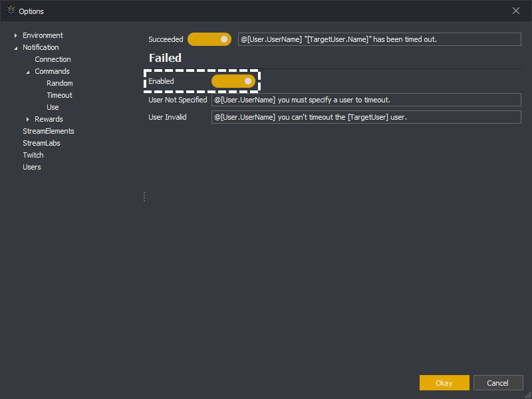Click the User Not Specified message field

click(366, 100)
